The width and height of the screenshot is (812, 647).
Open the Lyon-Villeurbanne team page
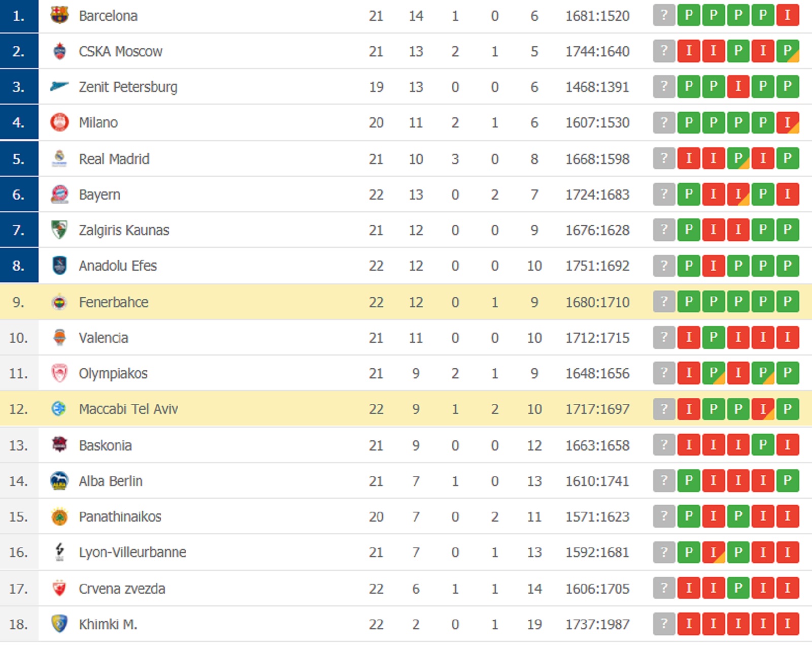coord(132,552)
